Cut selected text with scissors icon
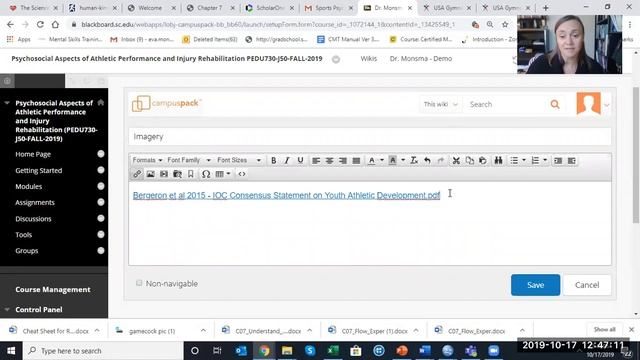 [456, 160]
